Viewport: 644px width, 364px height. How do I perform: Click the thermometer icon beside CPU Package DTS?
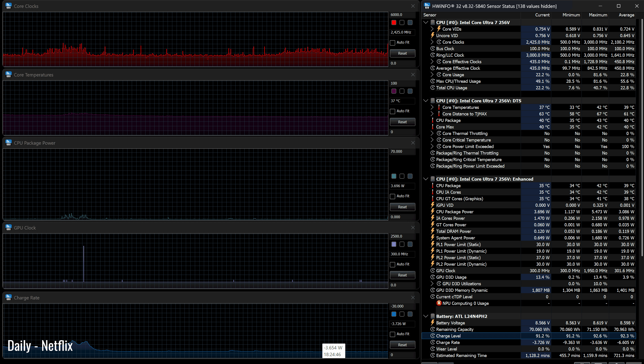point(432,120)
